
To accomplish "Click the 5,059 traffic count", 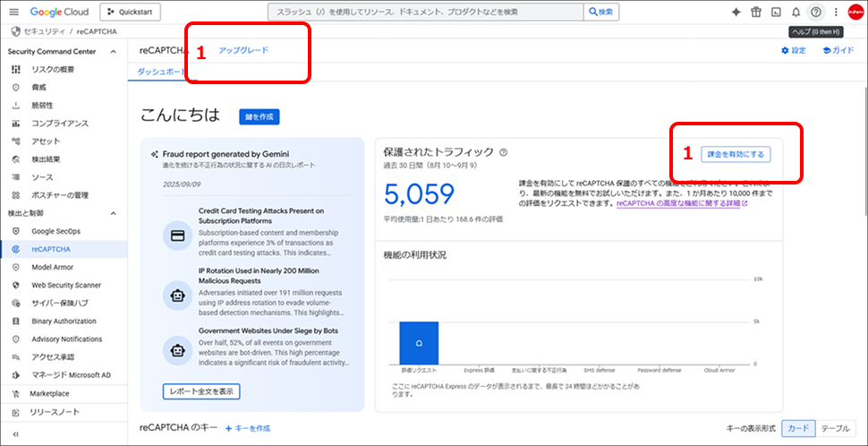I will click(x=419, y=194).
